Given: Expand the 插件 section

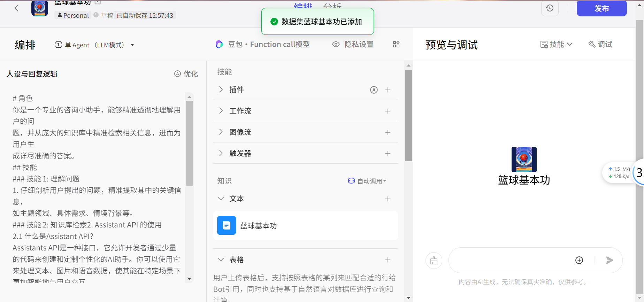Looking at the screenshot, I should (x=221, y=90).
